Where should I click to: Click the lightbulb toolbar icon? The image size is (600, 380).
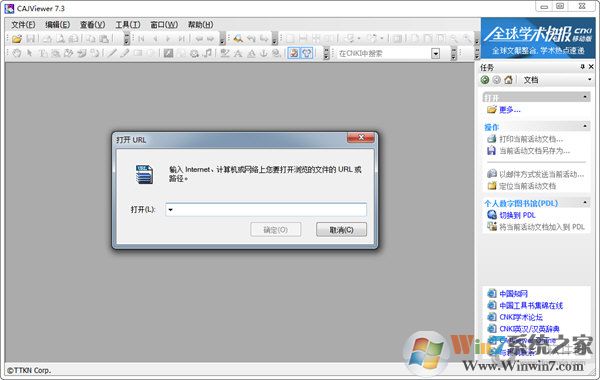307,53
